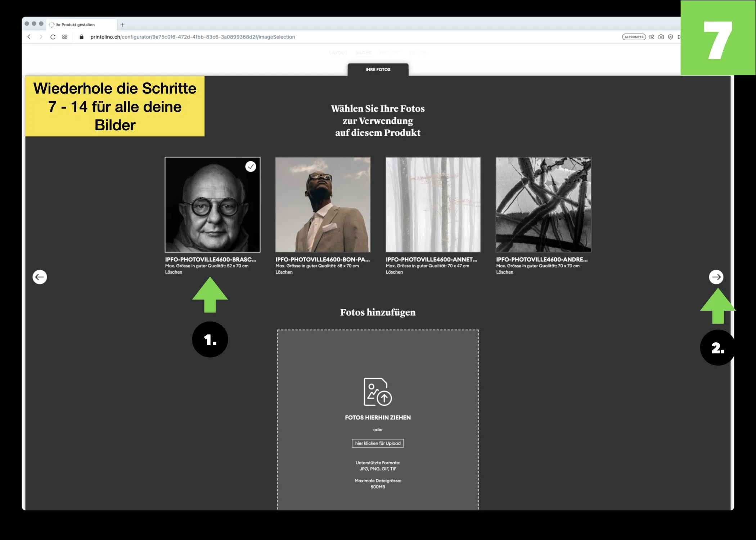Click the right arrow to show next photos

[x=716, y=277]
